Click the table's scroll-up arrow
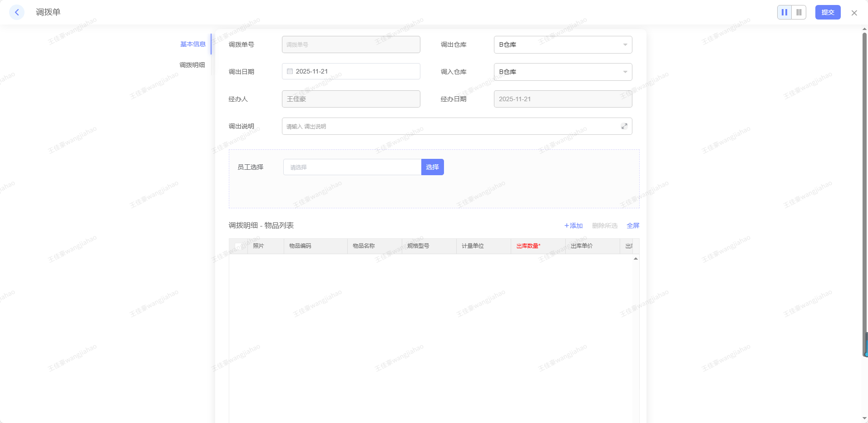This screenshot has height=423, width=868. [636, 259]
